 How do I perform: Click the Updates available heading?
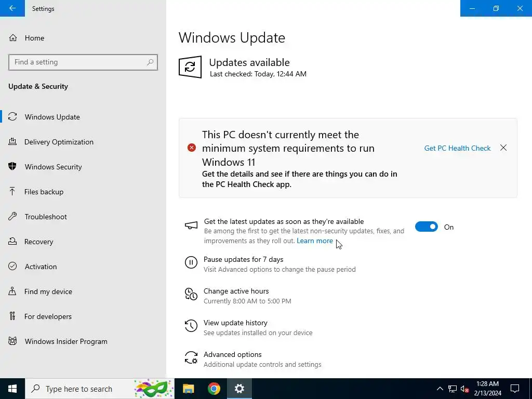249,62
